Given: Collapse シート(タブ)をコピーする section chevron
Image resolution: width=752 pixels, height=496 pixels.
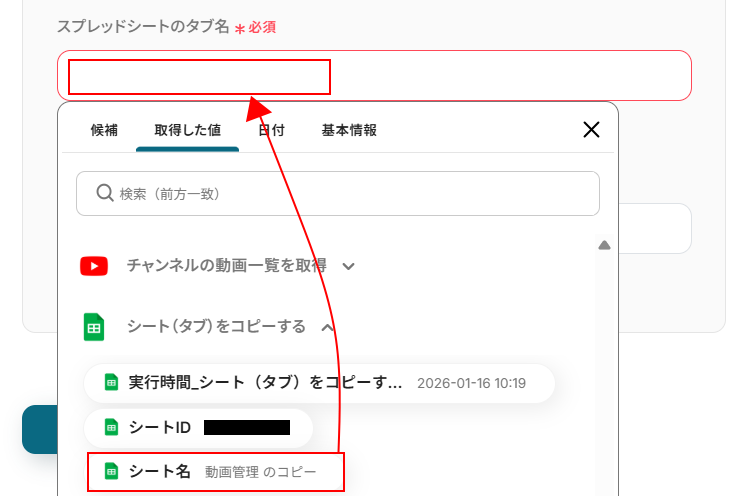Looking at the screenshot, I should [x=328, y=328].
